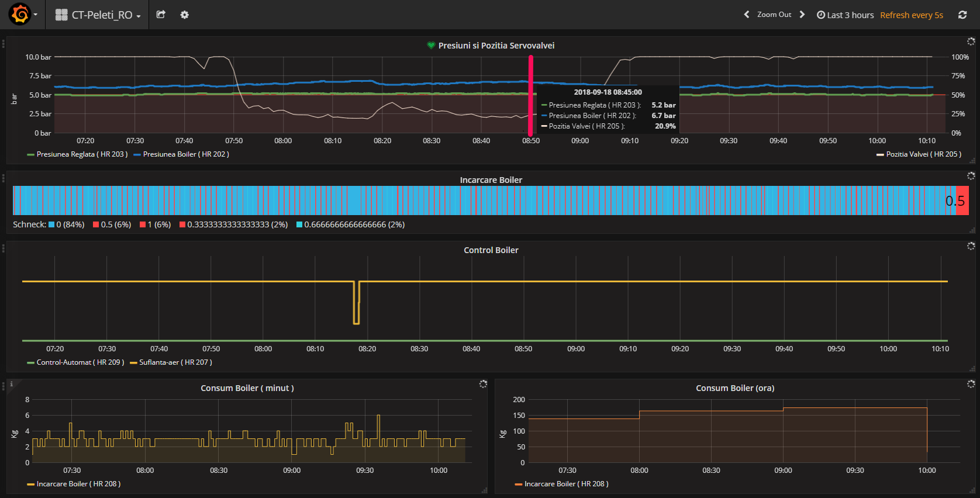Click green Control-Automat legend color line
The height and width of the screenshot is (498, 980).
(31, 363)
